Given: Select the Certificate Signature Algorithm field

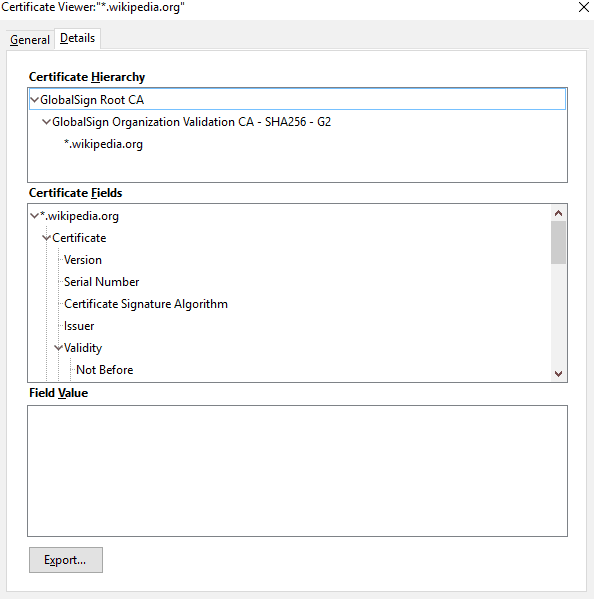Looking at the screenshot, I should [146, 304].
